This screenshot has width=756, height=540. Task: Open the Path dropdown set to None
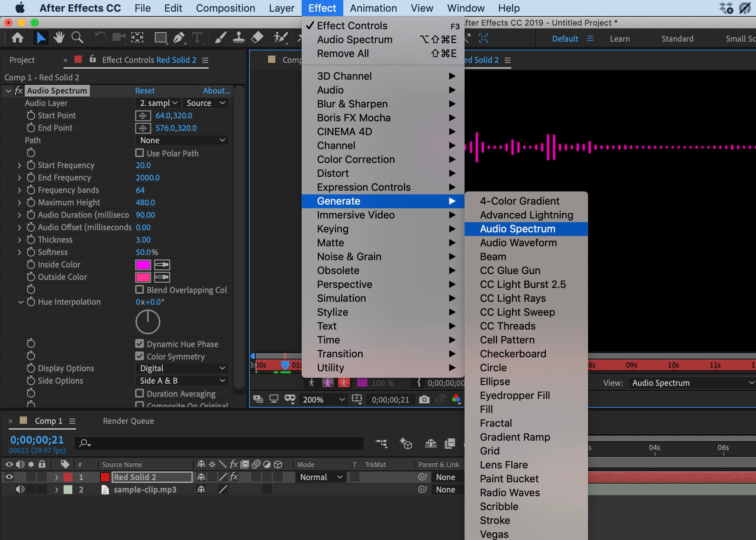pos(182,140)
